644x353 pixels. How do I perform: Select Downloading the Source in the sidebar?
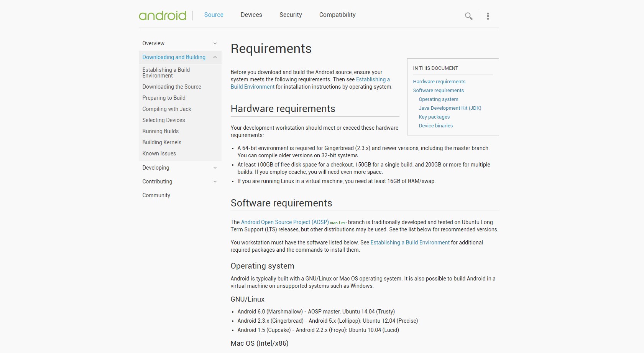point(171,87)
